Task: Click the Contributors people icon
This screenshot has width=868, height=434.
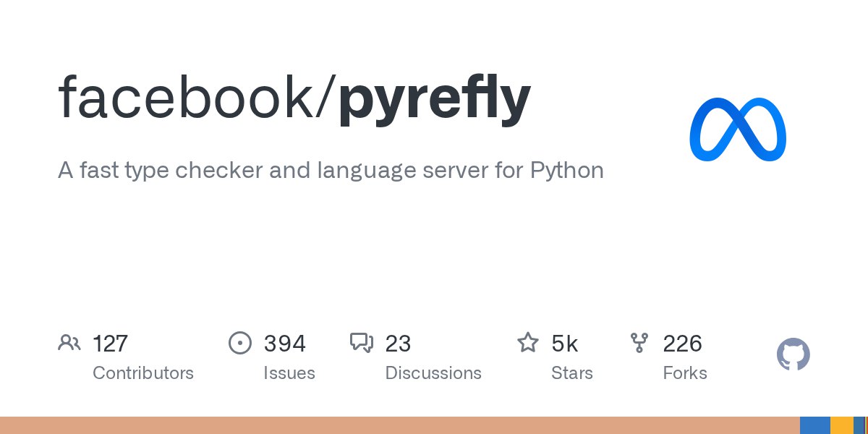Action: 69,343
